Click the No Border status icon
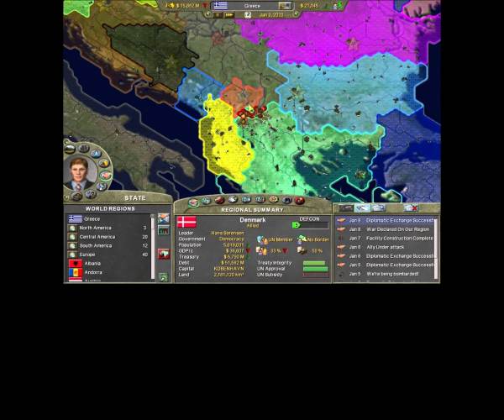Image resolution: width=504 pixels, height=420 pixels. coord(302,239)
